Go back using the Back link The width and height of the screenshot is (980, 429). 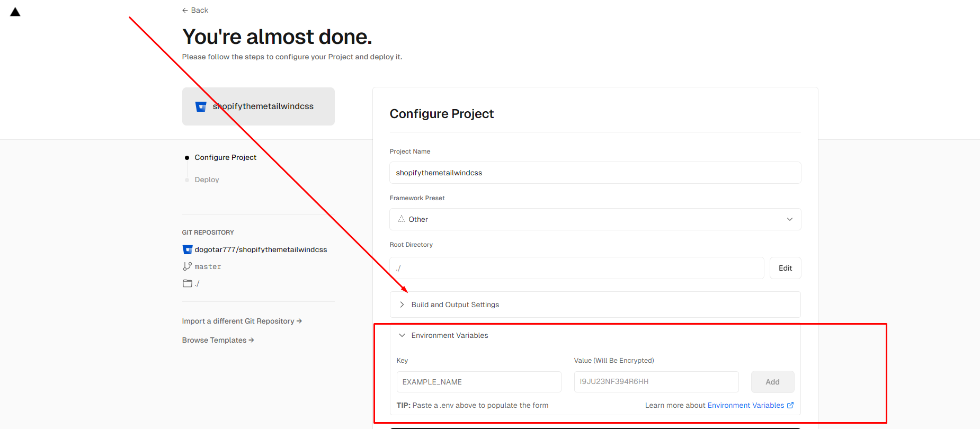tap(195, 10)
